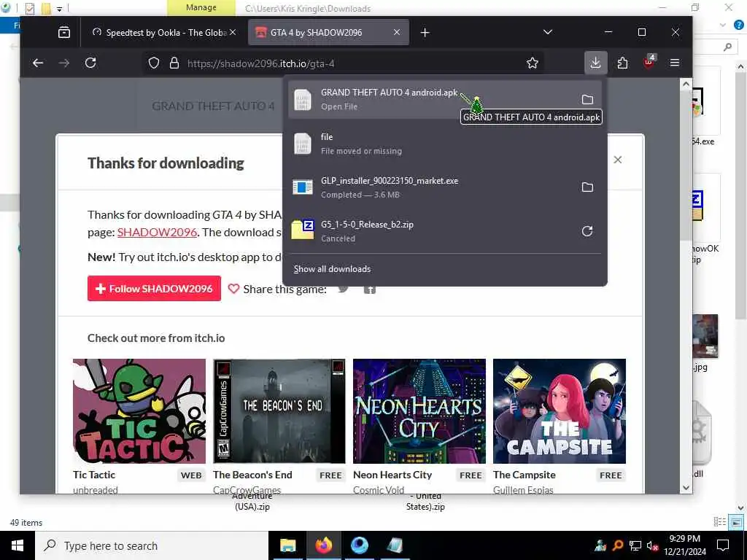Screen dimensions: 747x560
Task: Click the Manage tab in File Explorer ribbon
Action: pos(201,7)
